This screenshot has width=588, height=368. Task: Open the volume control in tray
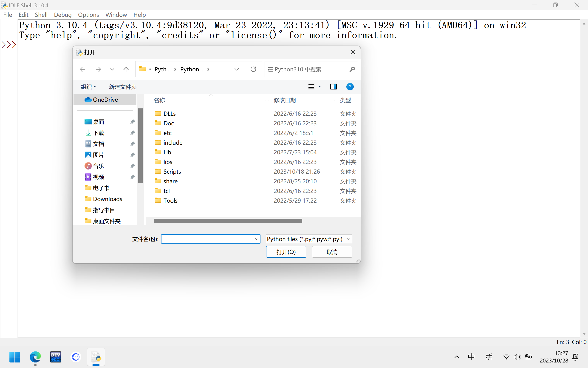pyautogui.click(x=517, y=357)
